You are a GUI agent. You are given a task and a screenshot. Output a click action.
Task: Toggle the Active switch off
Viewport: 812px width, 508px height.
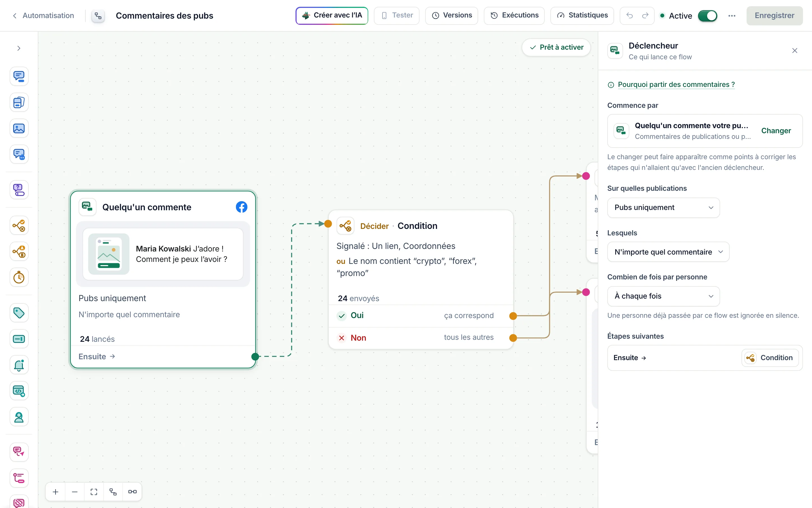[707, 16]
